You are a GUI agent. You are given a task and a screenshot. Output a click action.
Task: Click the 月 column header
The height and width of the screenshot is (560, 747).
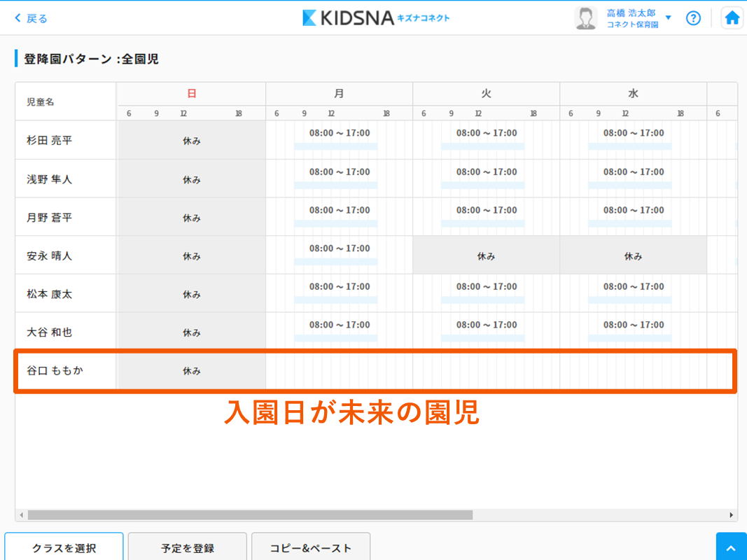coord(339,94)
